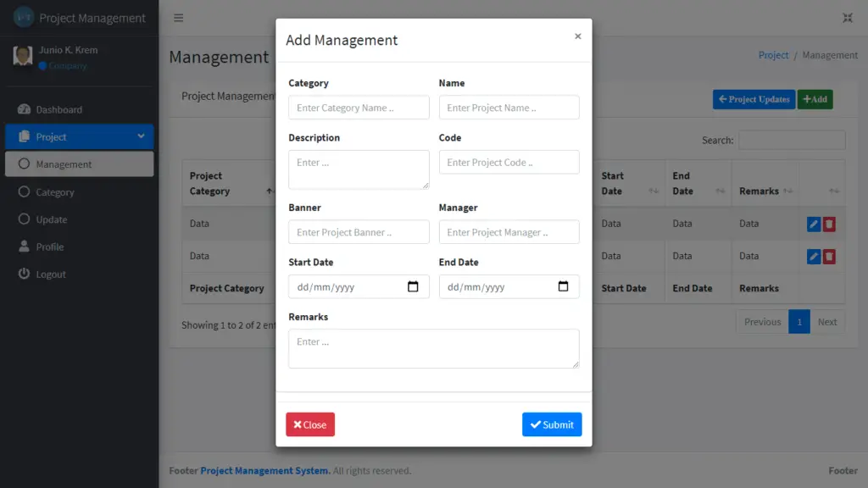
Task: Click the Junio K. Krem avatar image
Action: click(25, 57)
